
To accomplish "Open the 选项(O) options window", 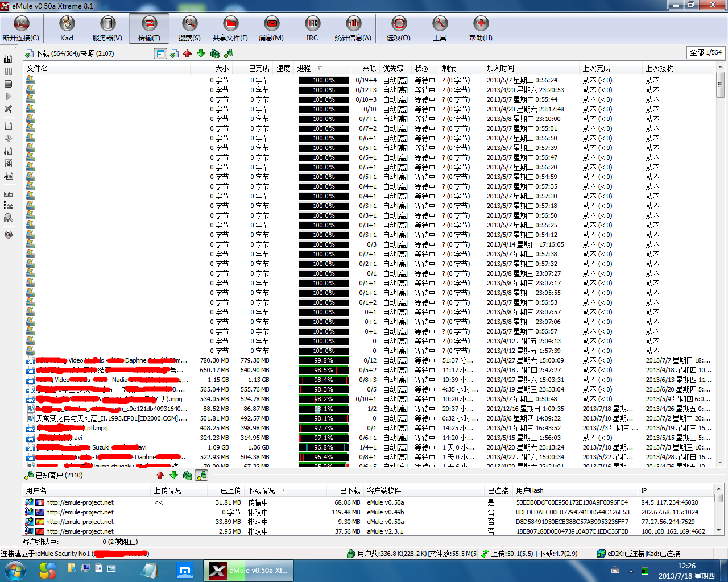I will tap(399, 28).
